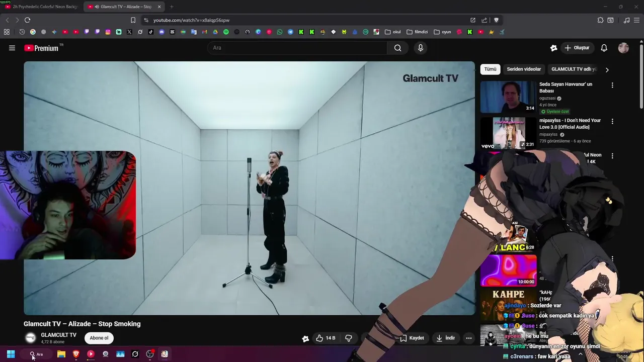Screen dimensions: 644x362
Task: Open the TikTok bookmark
Action: coord(151,32)
